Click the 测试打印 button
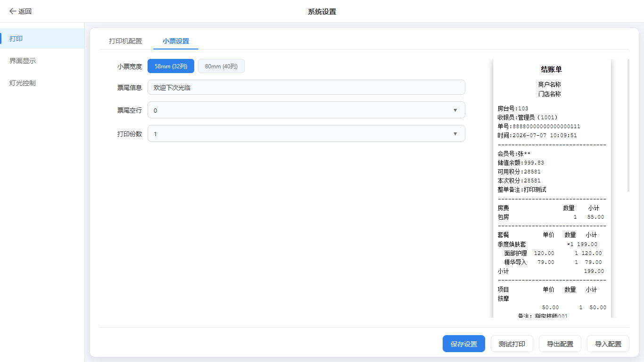Screen dimensions: 644x362 coord(512,344)
